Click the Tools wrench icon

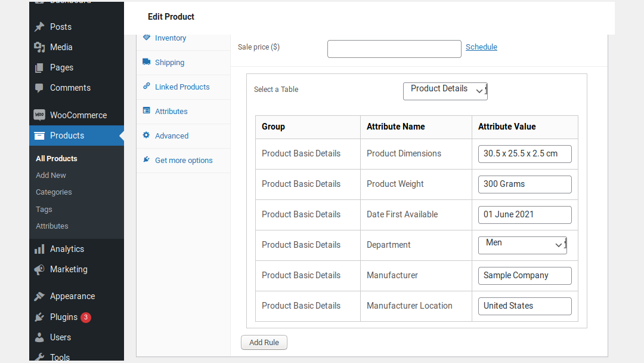point(39,356)
